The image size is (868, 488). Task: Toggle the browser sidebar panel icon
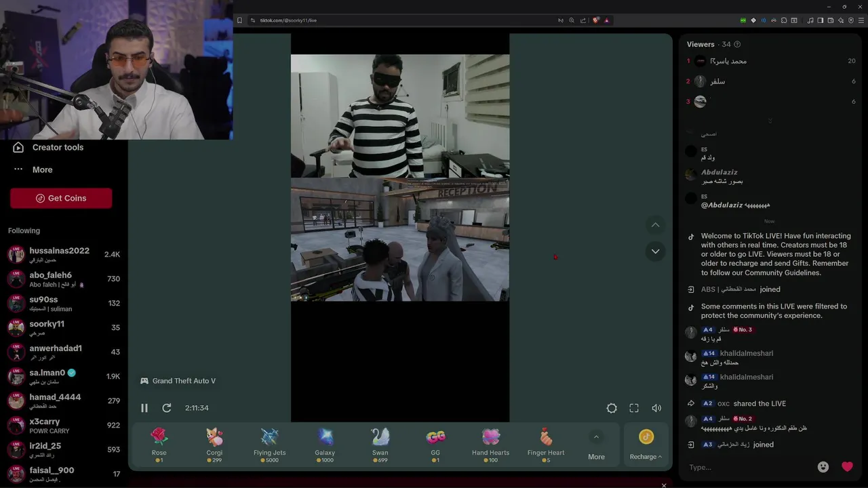point(821,20)
